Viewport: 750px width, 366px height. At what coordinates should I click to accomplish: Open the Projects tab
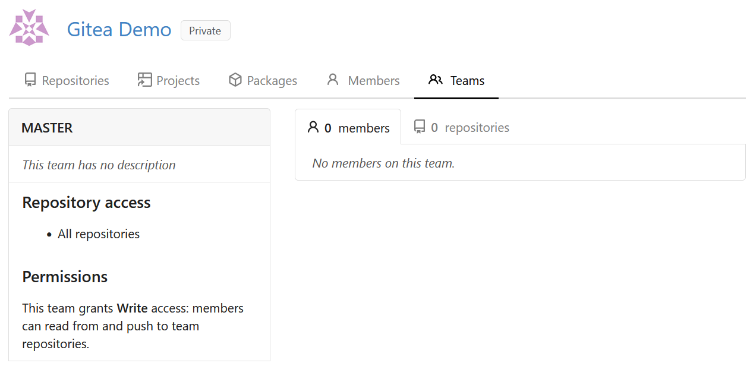pyautogui.click(x=168, y=80)
